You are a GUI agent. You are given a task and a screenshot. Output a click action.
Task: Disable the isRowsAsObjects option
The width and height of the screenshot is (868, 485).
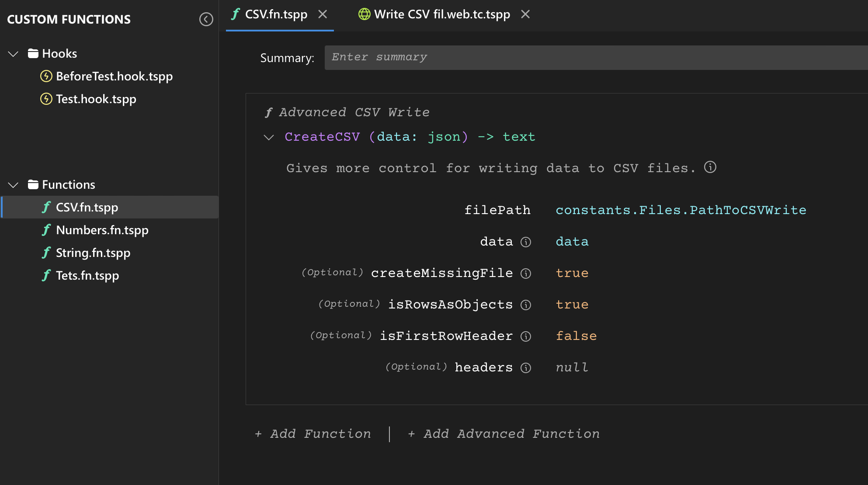pos(572,304)
